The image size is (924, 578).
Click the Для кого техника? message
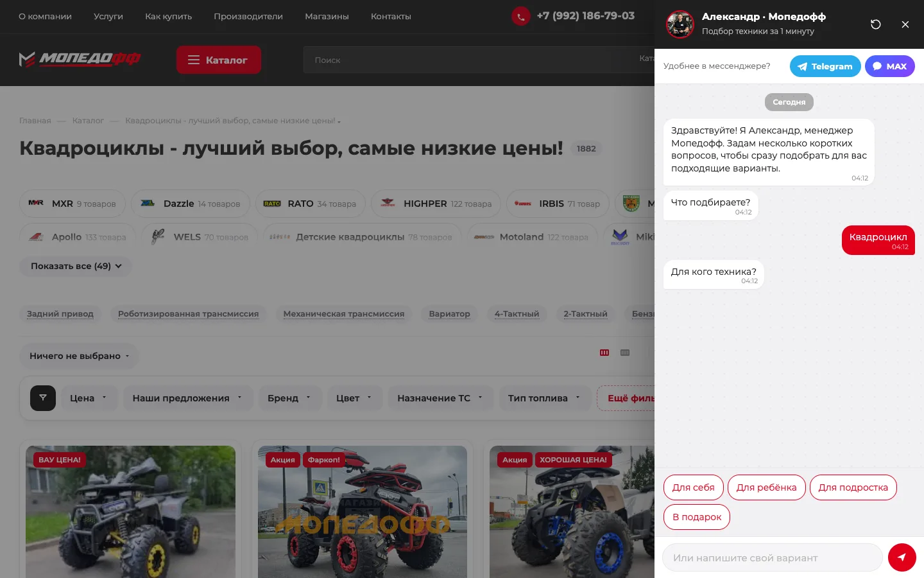coord(714,274)
